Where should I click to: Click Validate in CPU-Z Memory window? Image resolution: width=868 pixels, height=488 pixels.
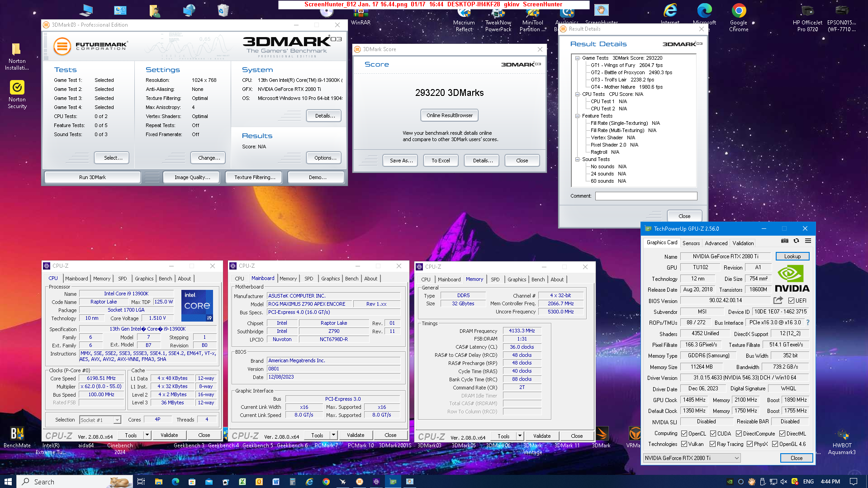(x=541, y=436)
